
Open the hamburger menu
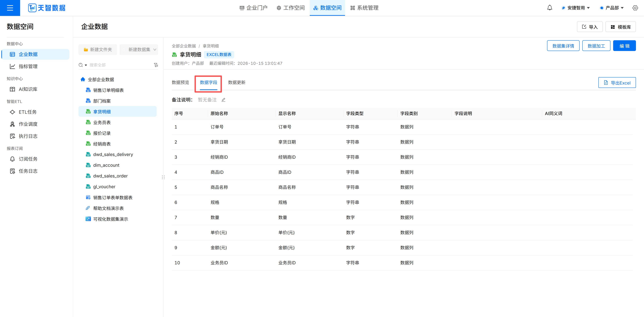click(x=10, y=8)
